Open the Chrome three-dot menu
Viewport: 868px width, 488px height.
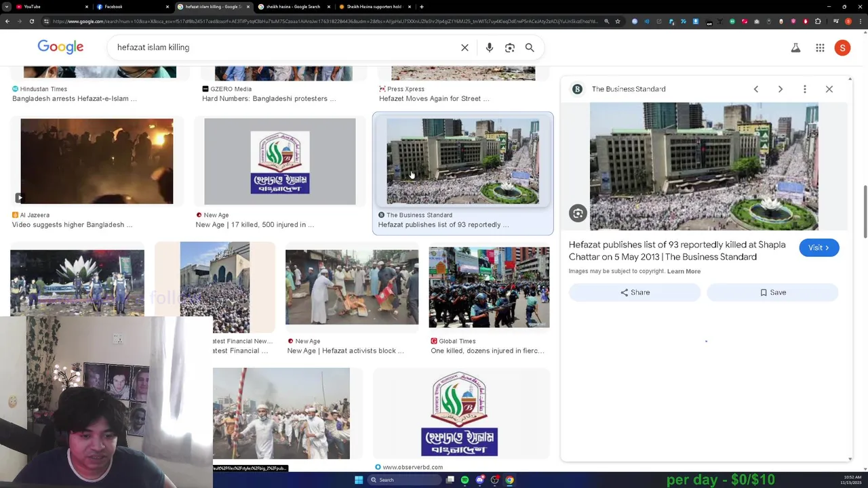coord(861,21)
